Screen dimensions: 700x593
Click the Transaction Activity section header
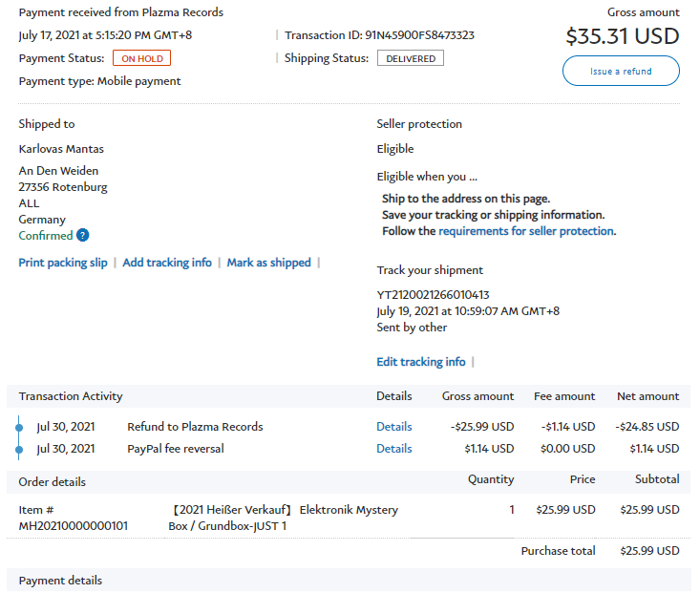pos(71,396)
